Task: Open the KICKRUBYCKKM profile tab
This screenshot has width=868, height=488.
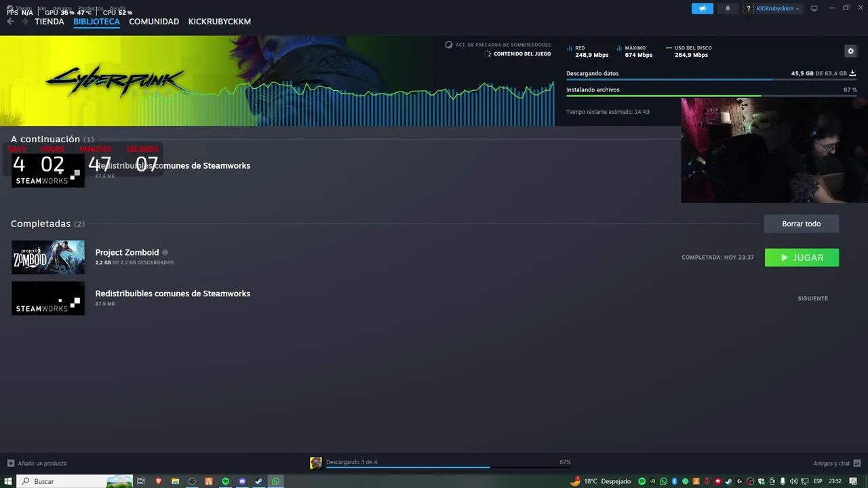Action: [220, 22]
